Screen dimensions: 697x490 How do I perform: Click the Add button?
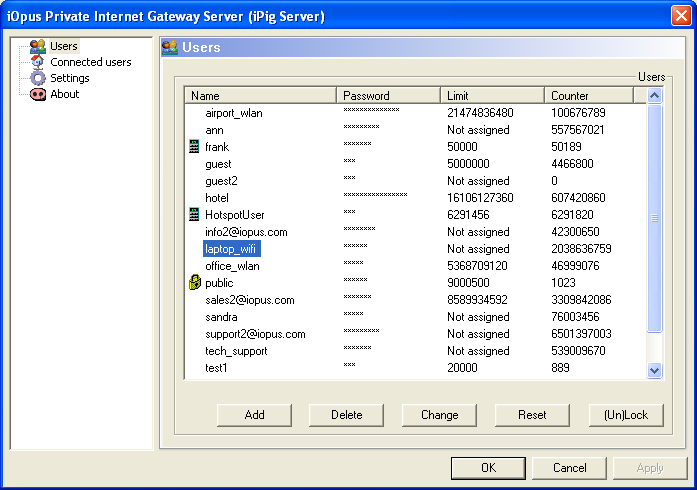(x=254, y=415)
